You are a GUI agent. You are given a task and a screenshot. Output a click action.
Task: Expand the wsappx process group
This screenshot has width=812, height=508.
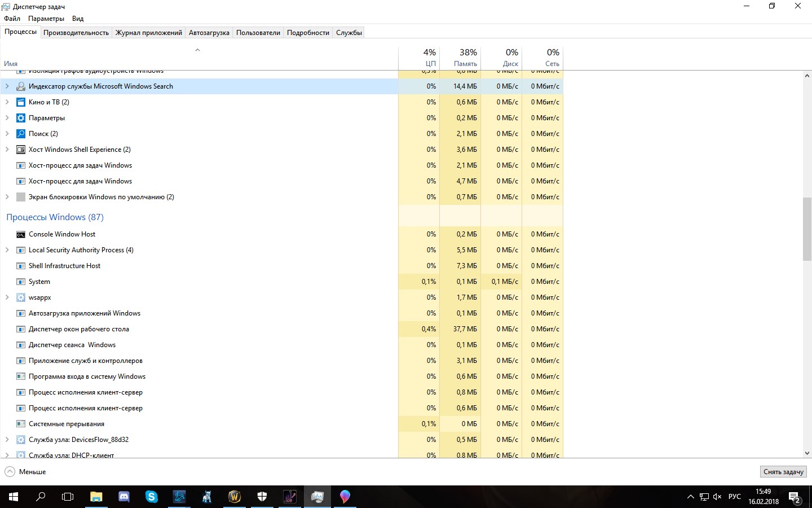coord(7,297)
